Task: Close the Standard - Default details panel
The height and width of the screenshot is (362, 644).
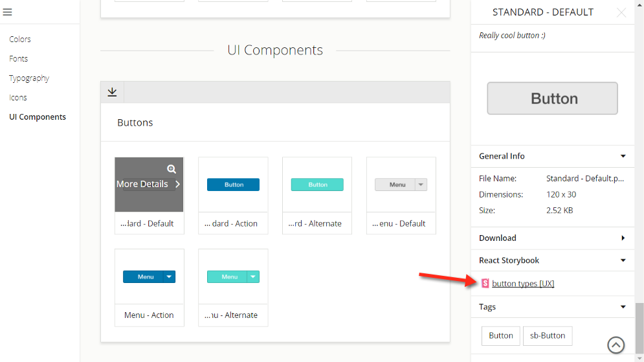Action: pyautogui.click(x=621, y=12)
